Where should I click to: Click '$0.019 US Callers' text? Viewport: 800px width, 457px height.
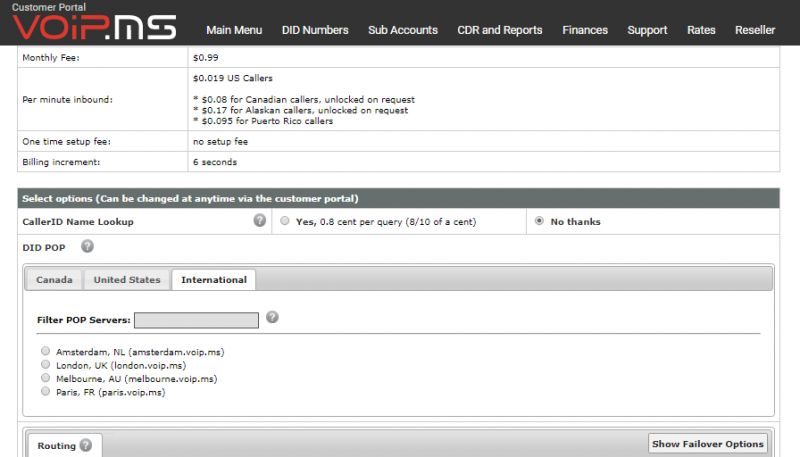233,78
